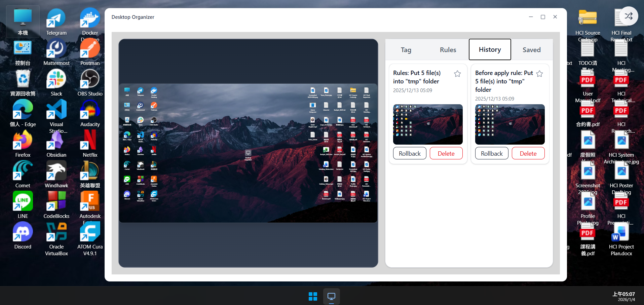Open the "Rules: Put 5 file(s)" snapshot thumbnail
The width and height of the screenshot is (644, 305).
(428, 124)
